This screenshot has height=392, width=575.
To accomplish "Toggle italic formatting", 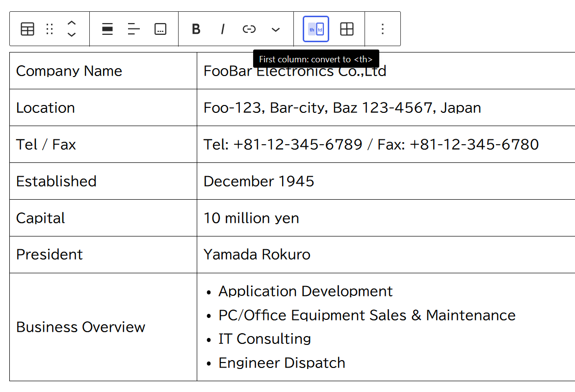I will (x=223, y=29).
